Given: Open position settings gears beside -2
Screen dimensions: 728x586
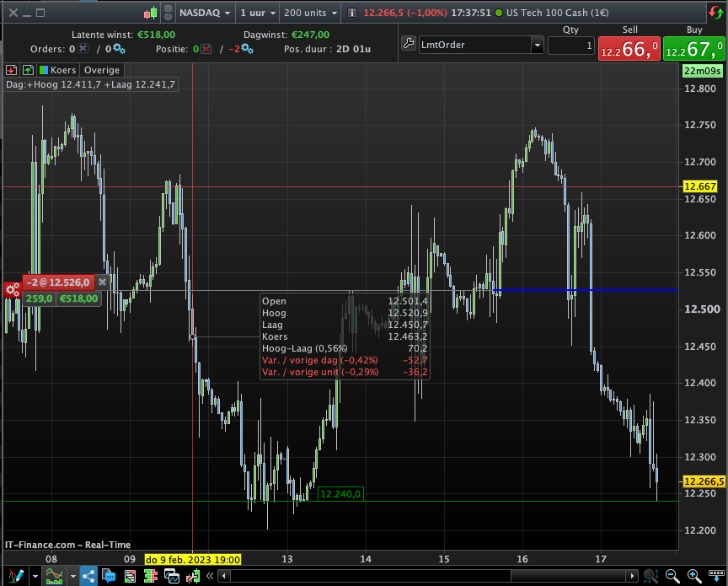Looking at the screenshot, I should [x=247, y=49].
